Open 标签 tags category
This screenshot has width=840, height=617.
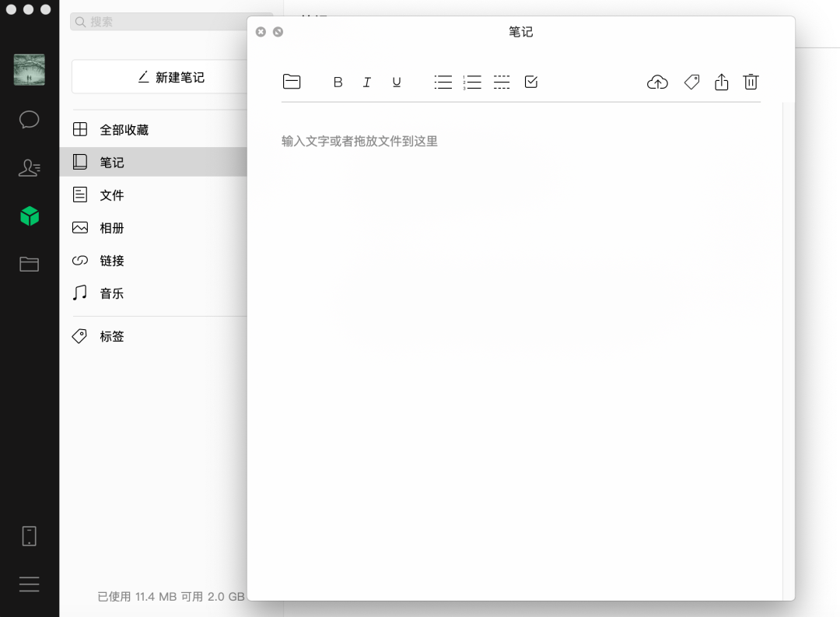pos(153,336)
